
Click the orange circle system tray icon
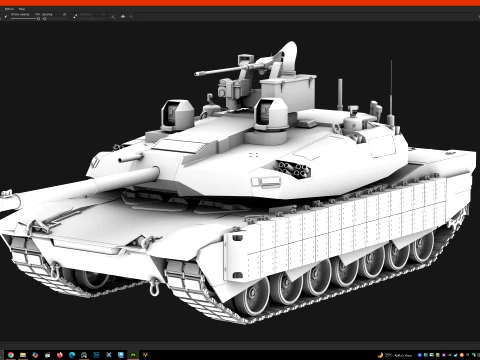[x=462, y=355]
